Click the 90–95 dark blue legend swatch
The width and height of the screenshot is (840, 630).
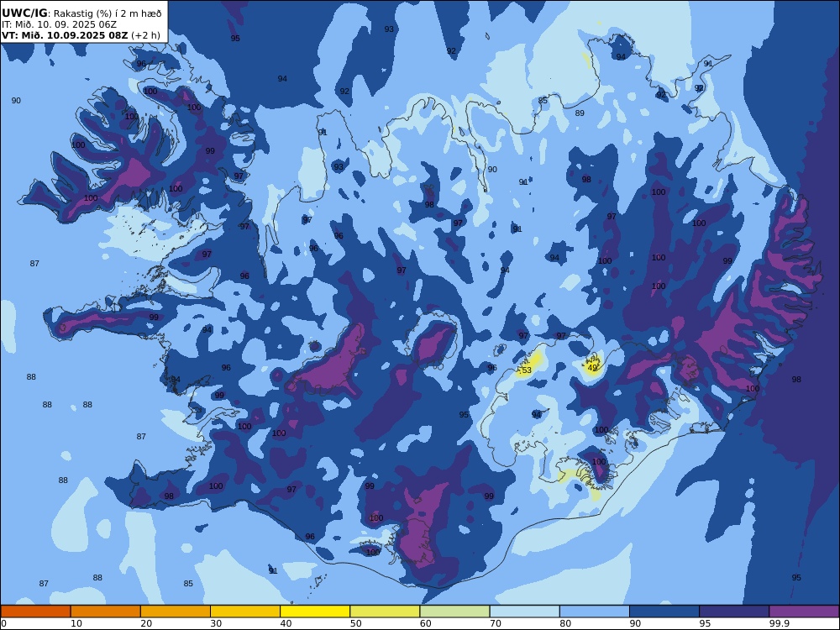pos(664,612)
